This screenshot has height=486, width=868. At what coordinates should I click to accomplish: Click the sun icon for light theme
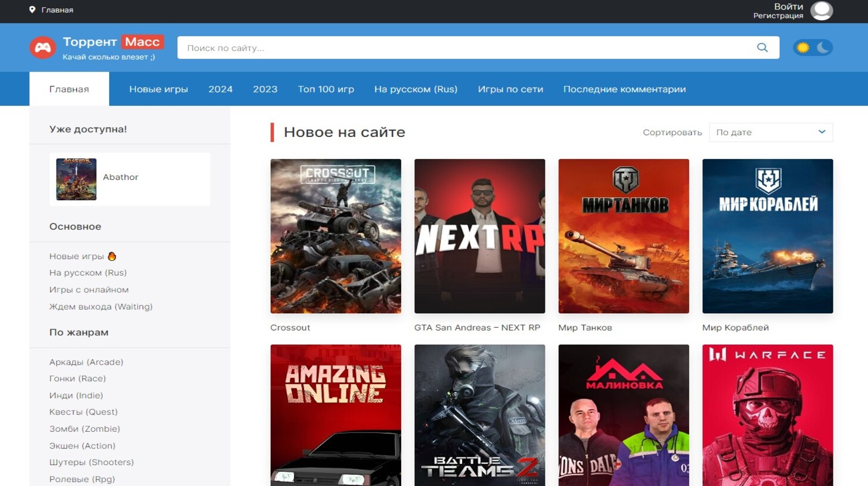click(x=803, y=48)
